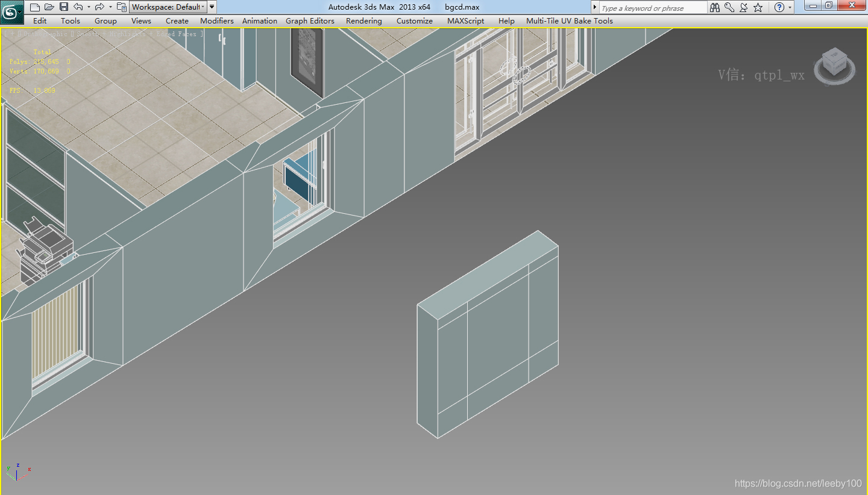Click the Orthographic viewport label
The width and height of the screenshot is (868, 495).
coord(46,34)
